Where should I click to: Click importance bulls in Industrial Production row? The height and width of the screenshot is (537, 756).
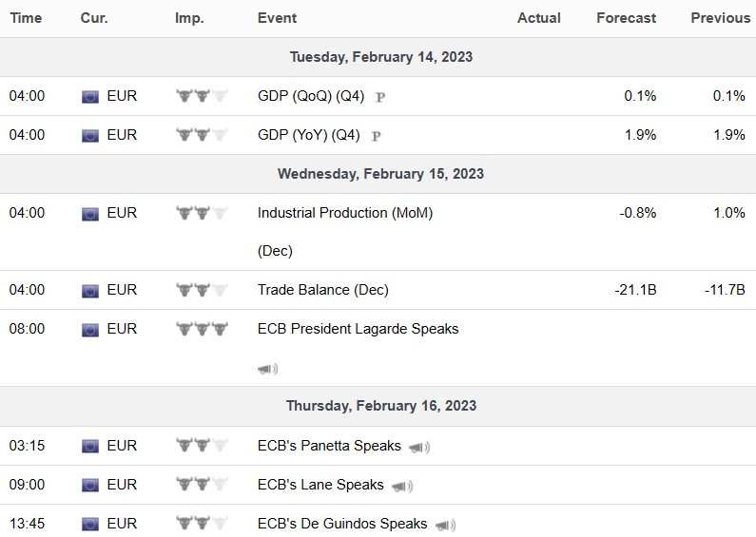pyautogui.click(x=202, y=213)
